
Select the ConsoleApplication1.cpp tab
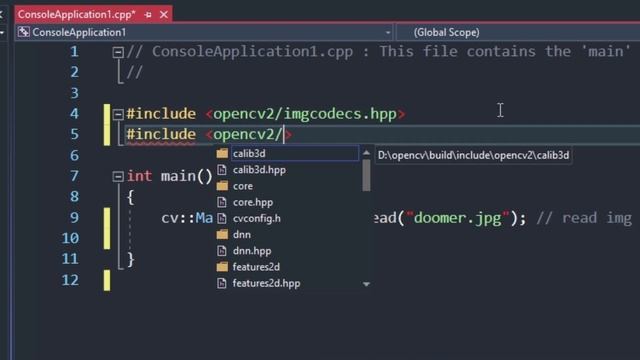[x=76, y=15]
